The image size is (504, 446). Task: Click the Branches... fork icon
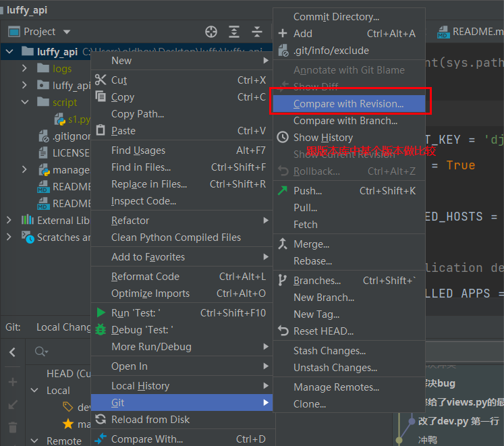pos(283,281)
